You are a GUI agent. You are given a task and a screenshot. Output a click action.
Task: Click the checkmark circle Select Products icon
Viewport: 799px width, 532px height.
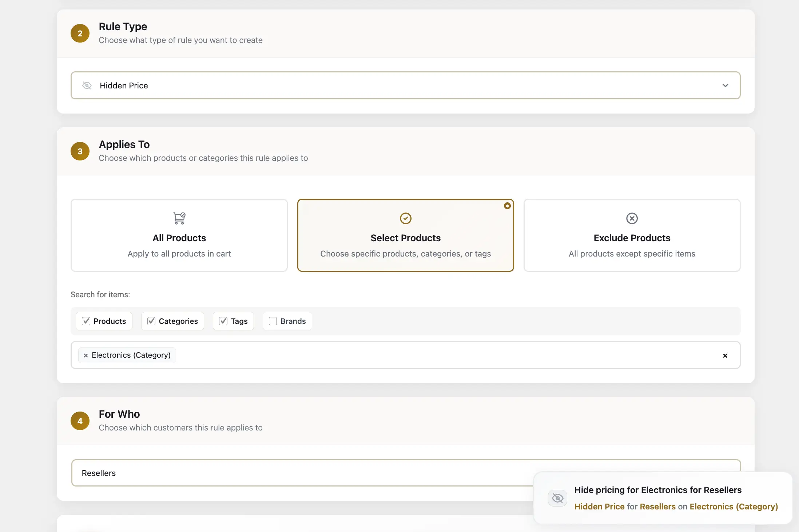tap(405, 218)
